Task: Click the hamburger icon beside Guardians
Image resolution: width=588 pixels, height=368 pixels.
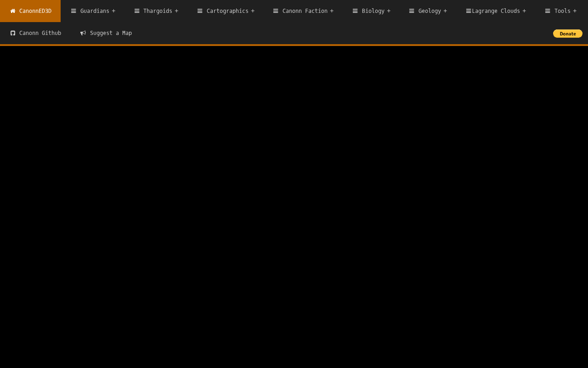Action: tap(73, 11)
